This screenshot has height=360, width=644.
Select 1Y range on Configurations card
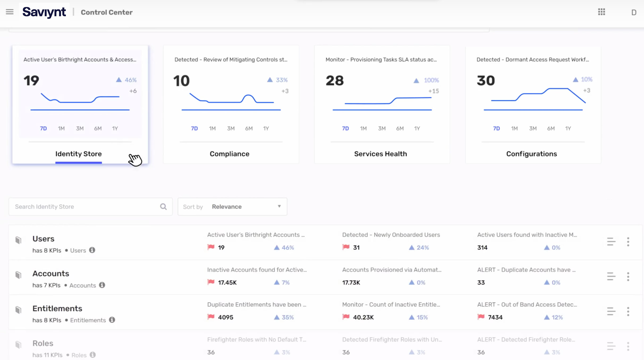568,128
